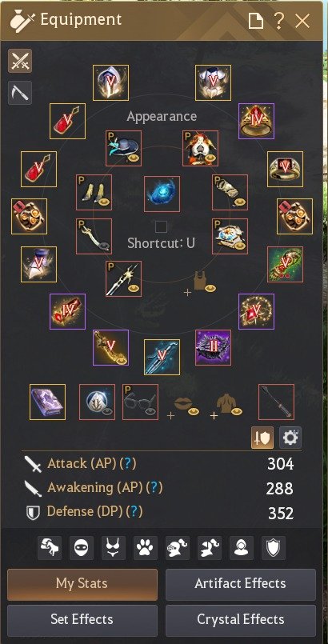The image size is (328, 644).
Task: Open the My Stats tab
Action: pyautogui.click(x=82, y=585)
